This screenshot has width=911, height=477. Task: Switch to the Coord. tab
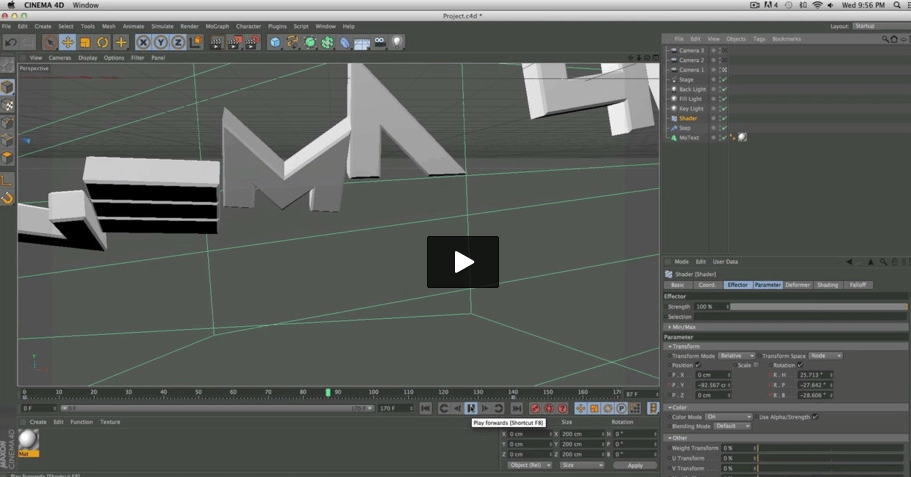[707, 285]
